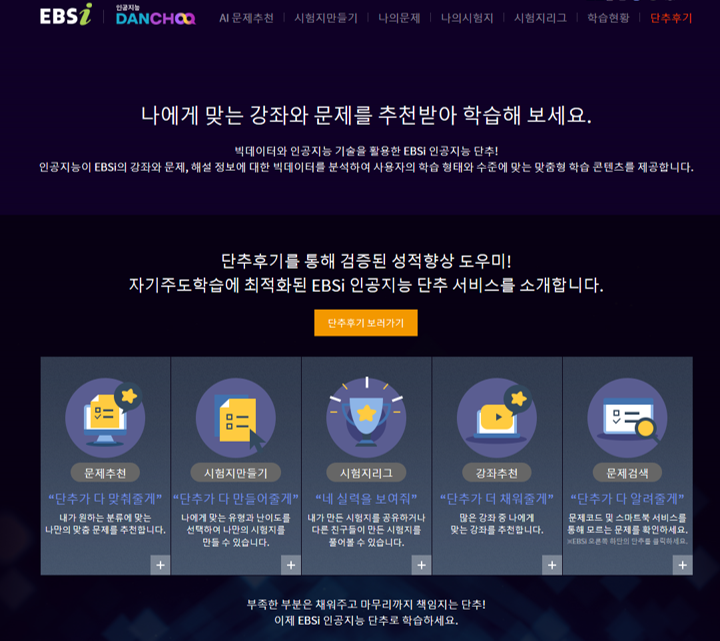720x641 pixels.
Task: Go to 나의문제 in navigation
Action: [399, 18]
